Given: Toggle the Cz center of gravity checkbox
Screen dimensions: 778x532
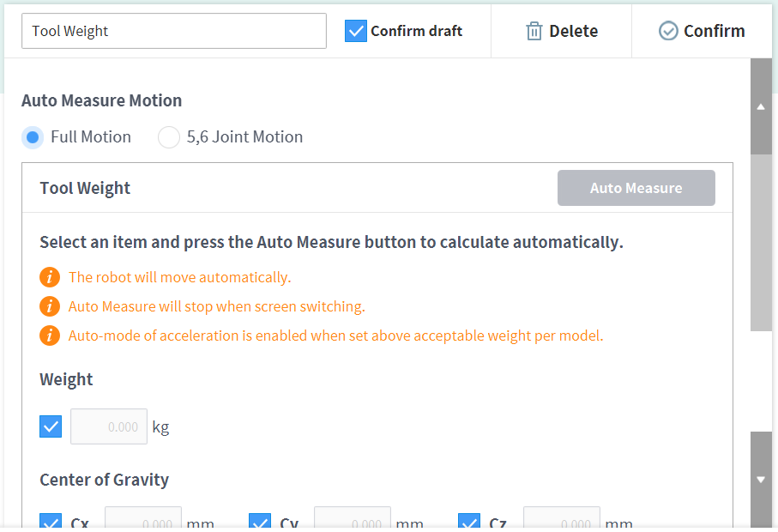Looking at the screenshot, I should pos(469,522).
